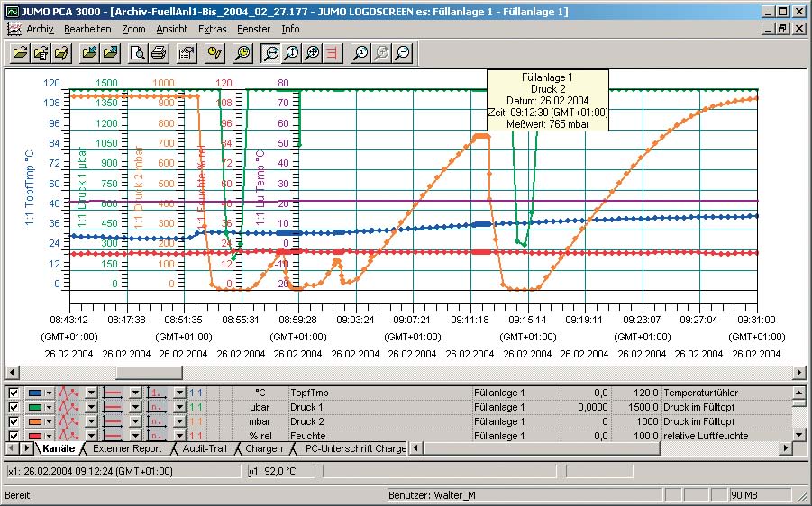This screenshot has width=812, height=506.
Task: Open the Archiv menu
Action: pyautogui.click(x=40, y=29)
